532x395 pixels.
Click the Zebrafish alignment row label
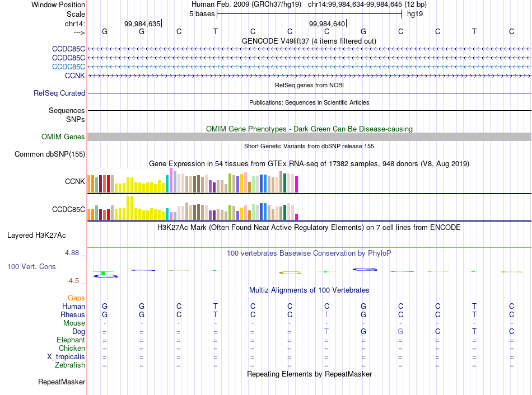[70, 365]
